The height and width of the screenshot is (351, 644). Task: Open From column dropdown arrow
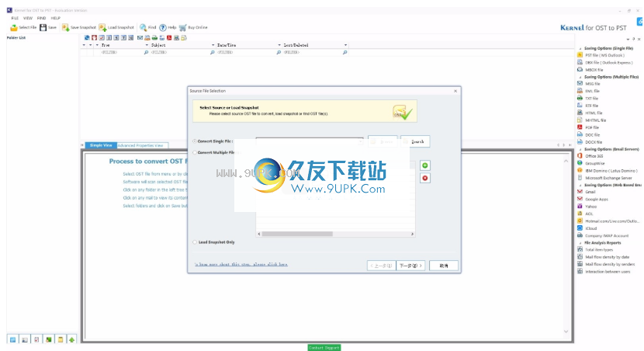[147, 45]
